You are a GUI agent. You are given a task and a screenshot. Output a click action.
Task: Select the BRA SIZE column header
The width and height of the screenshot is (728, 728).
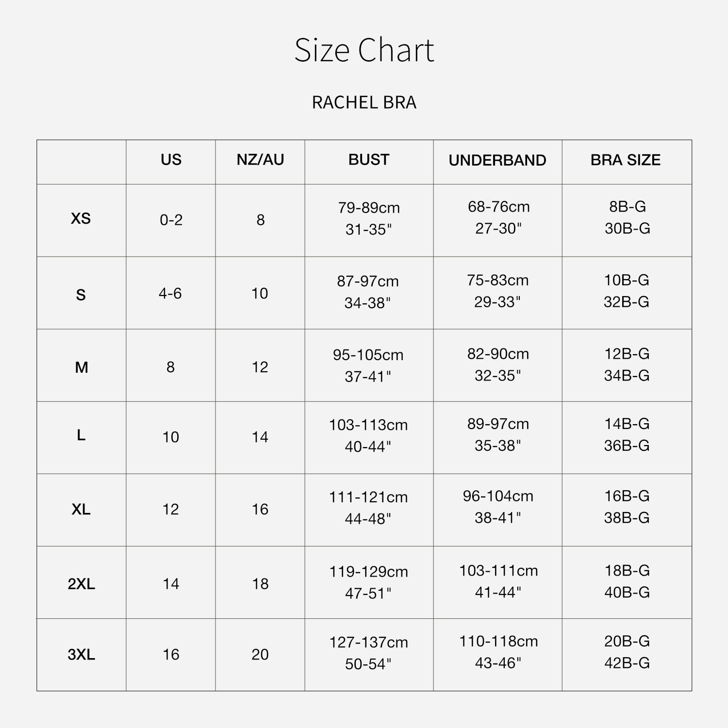[x=626, y=160]
